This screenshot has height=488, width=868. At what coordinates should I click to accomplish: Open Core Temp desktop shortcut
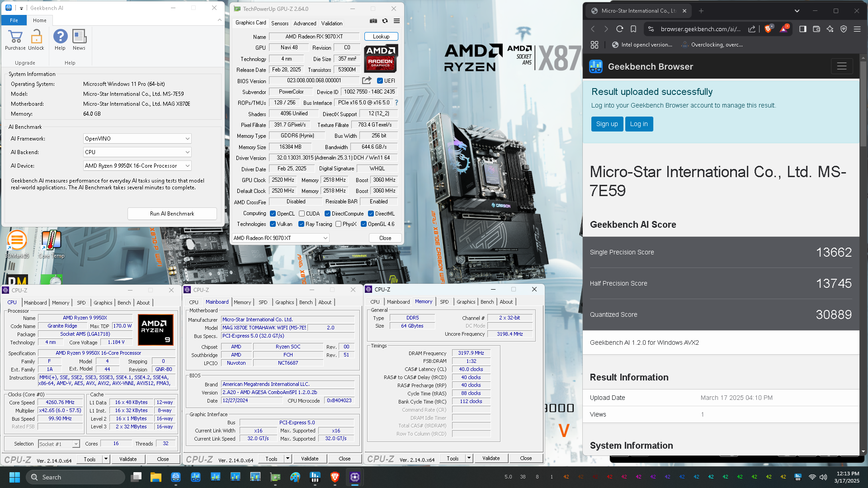point(51,244)
